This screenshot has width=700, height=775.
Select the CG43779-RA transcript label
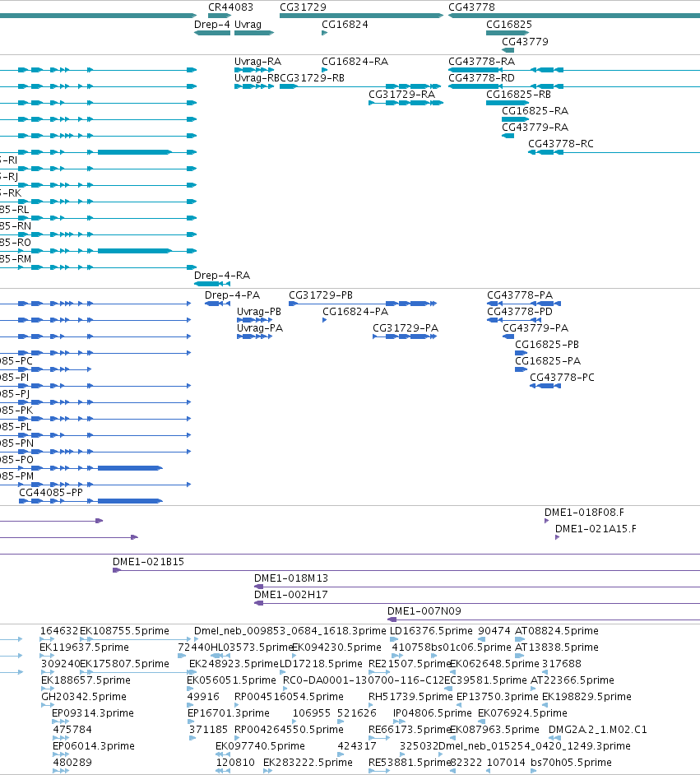[535, 128]
